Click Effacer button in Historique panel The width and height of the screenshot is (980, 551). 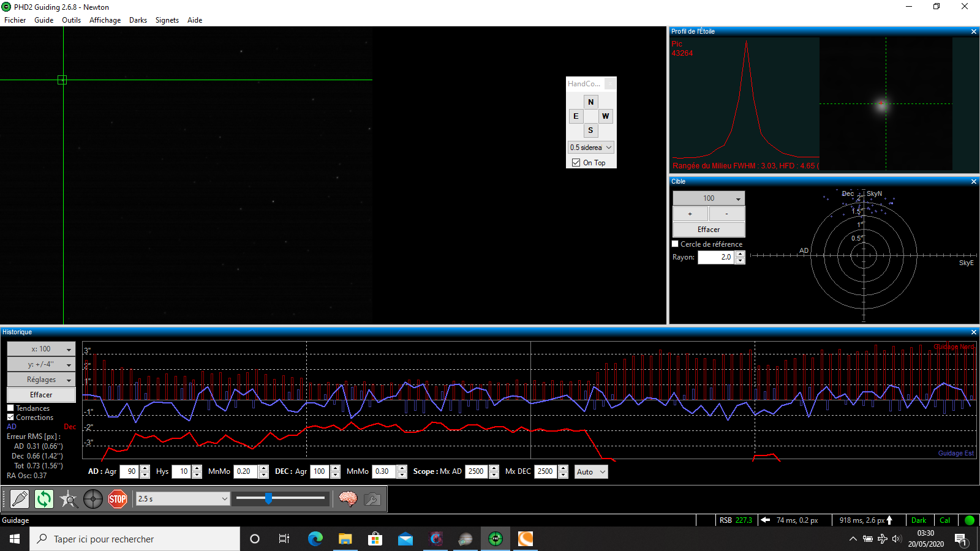41,395
